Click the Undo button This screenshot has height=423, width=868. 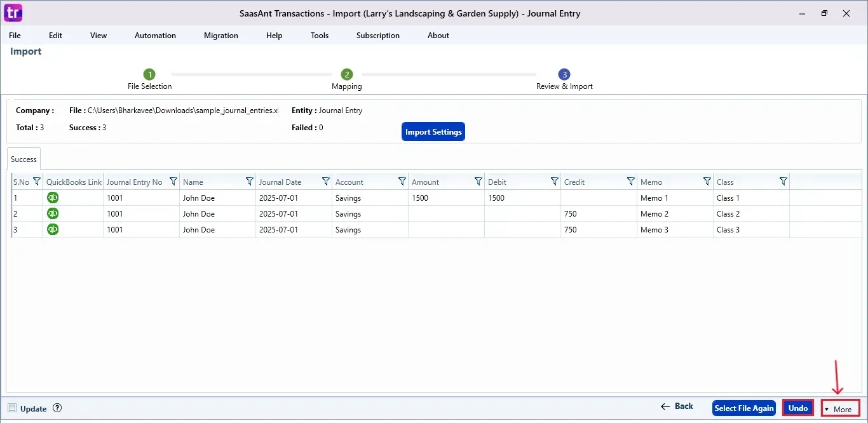coord(798,408)
